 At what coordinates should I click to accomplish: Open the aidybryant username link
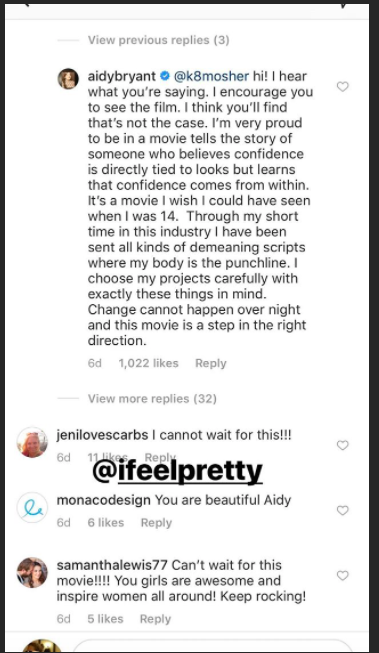[122, 77]
